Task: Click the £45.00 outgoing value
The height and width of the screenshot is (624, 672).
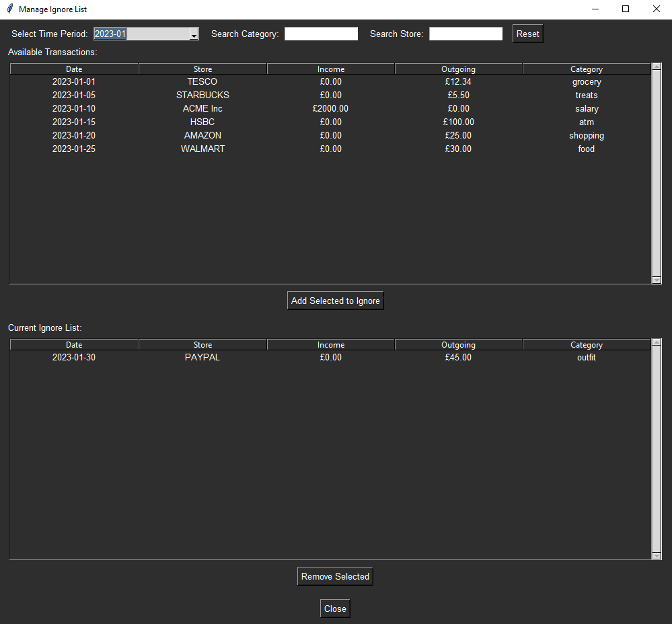Action: coord(458,357)
